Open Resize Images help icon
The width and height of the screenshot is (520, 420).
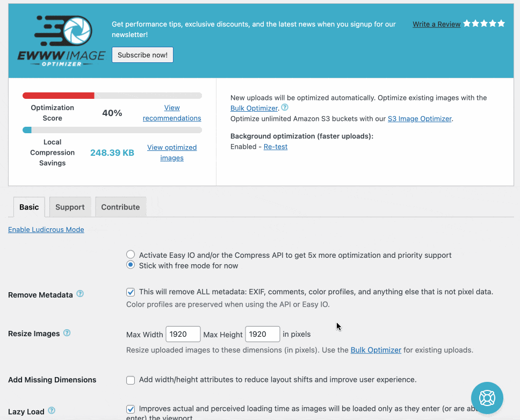67,333
